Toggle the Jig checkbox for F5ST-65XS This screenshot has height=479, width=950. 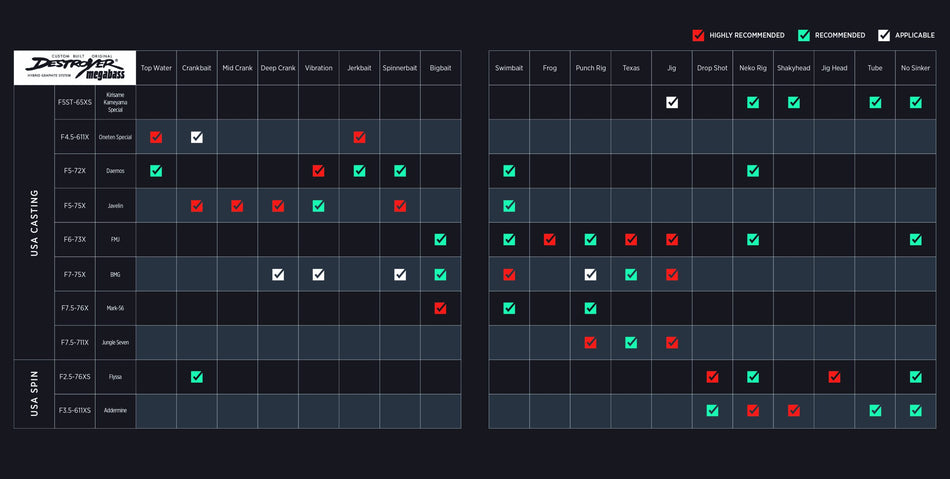click(672, 102)
